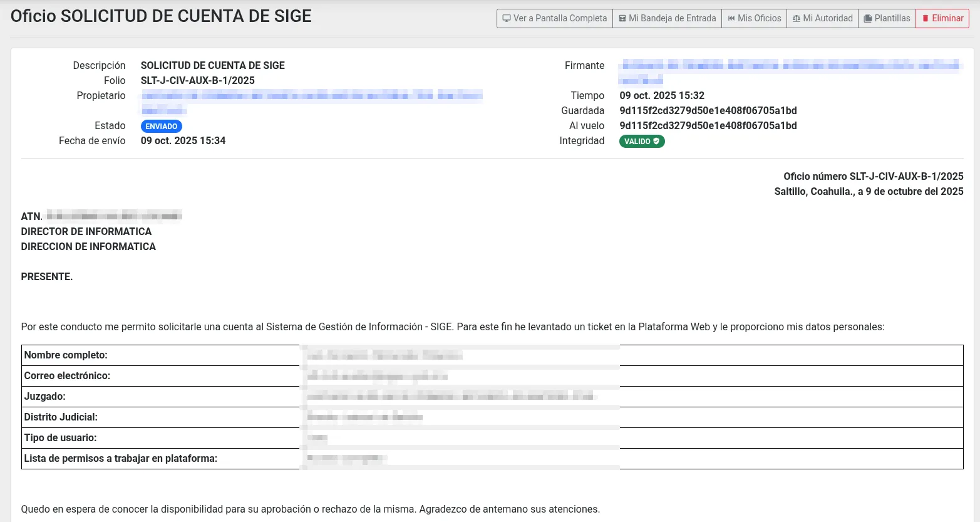Select the Correo electrónico row label
Viewport: 980px width, 522px height.
pyautogui.click(x=67, y=376)
